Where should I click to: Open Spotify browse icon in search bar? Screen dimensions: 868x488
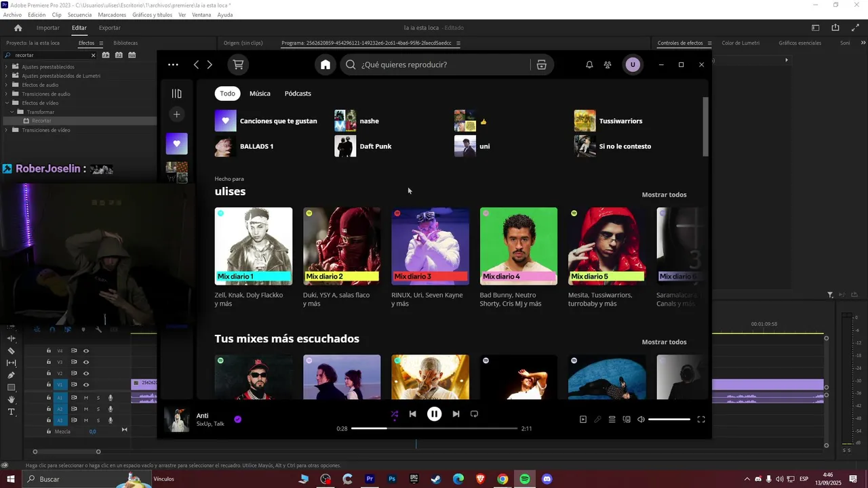pyautogui.click(x=541, y=64)
